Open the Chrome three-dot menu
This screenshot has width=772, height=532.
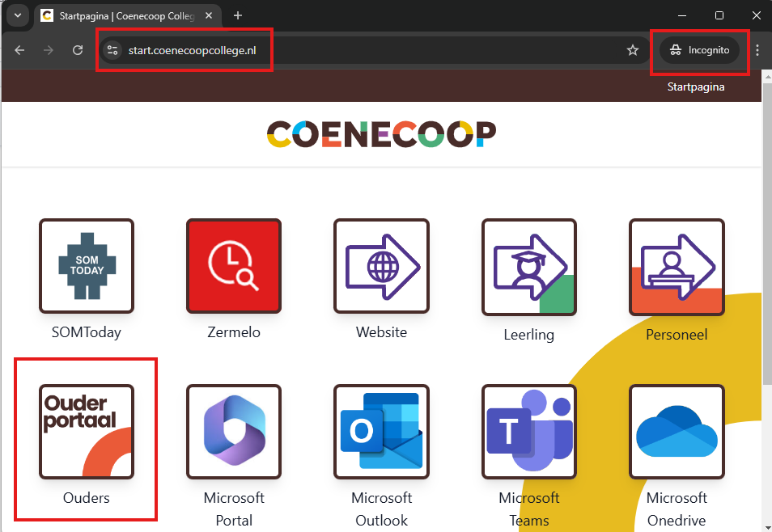pos(757,50)
